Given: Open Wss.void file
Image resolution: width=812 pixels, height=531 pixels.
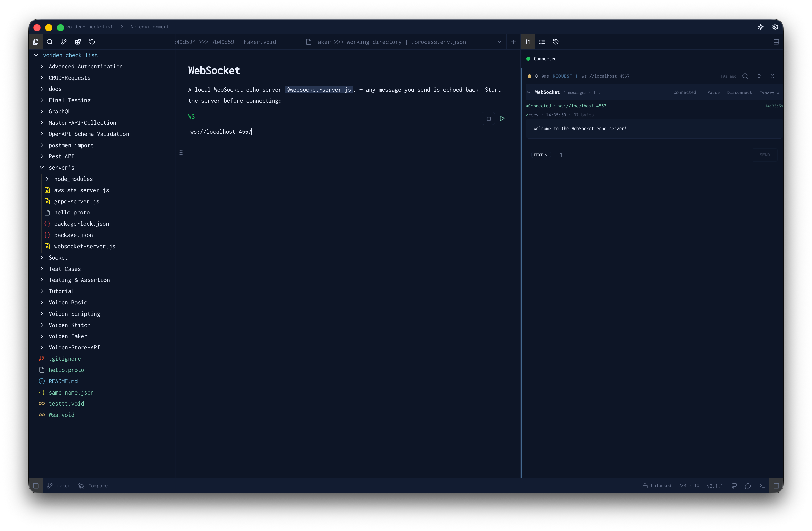Looking at the screenshot, I should point(61,415).
